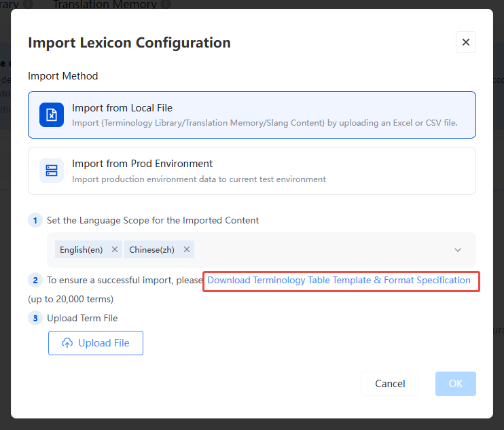Click the info icon beside Translation Memory
This screenshot has width=504, height=430.
point(166,4)
